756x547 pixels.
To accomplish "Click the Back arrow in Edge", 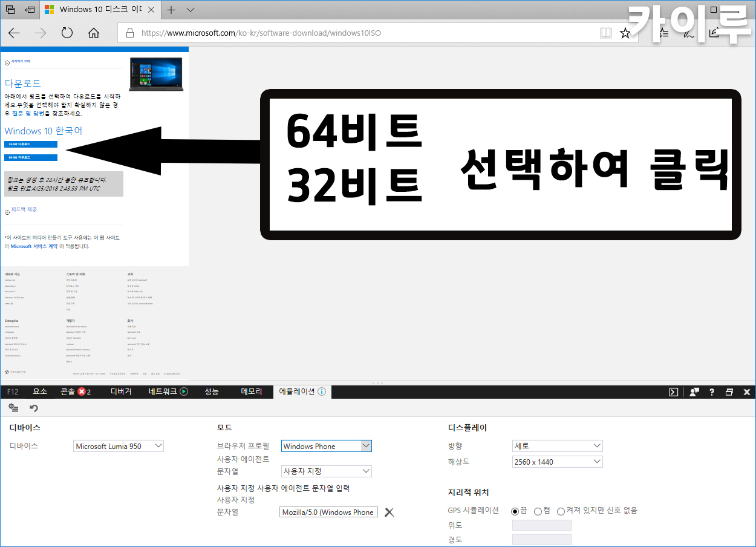I will [x=14, y=33].
